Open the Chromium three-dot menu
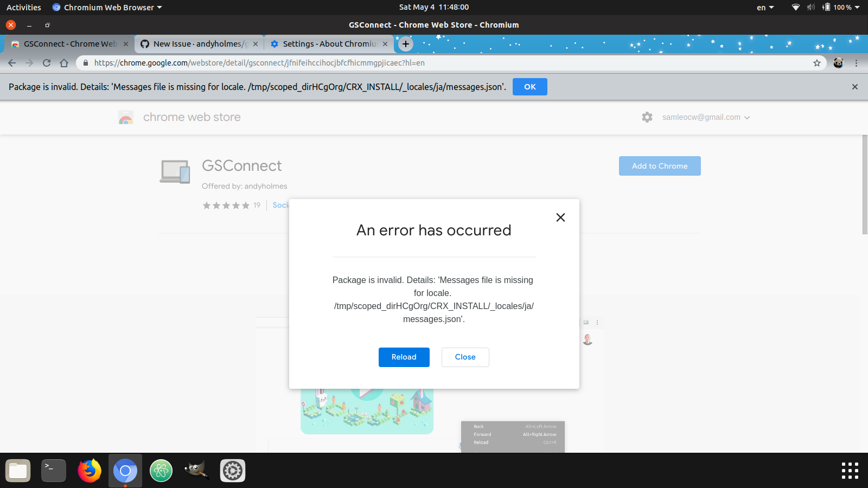Screen dimensions: 868x488 tap(856, 63)
